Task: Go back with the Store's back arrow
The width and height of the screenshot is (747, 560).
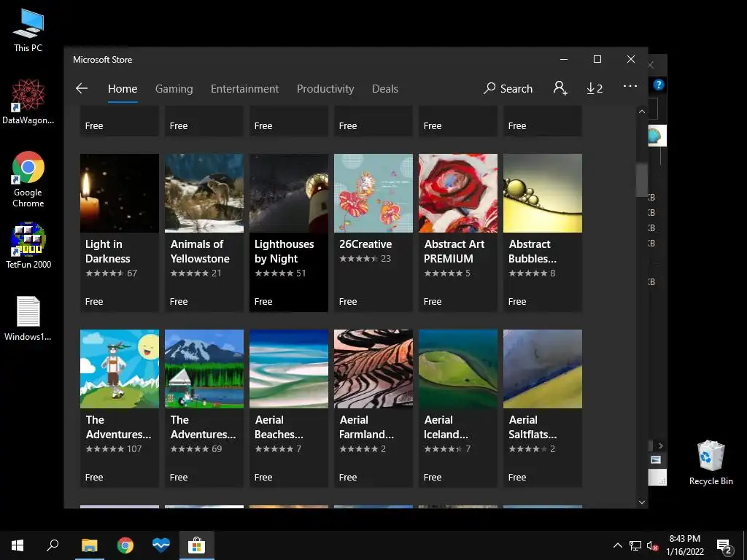Action: (x=82, y=88)
